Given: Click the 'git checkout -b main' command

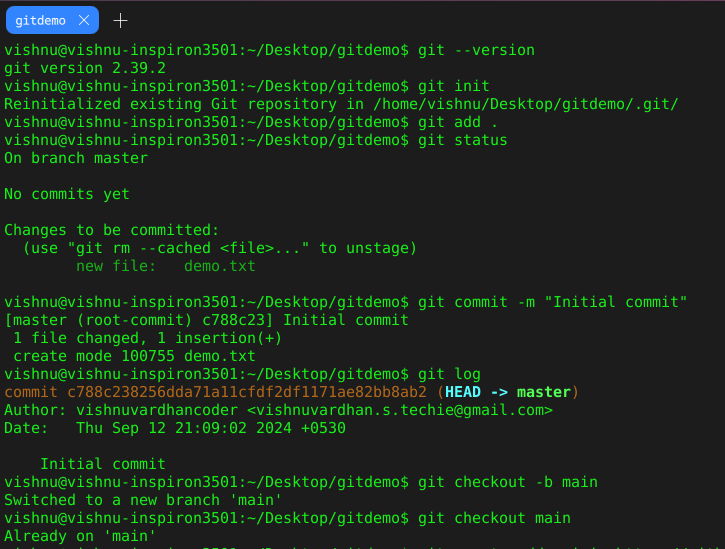Looking at the screenshot, I should tap(508, 482).
